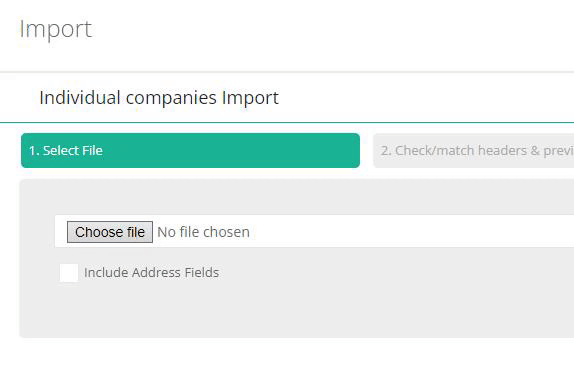Viewport: 574px width, 386px height.
Task: Click the Choose file button
Action: 110,232
